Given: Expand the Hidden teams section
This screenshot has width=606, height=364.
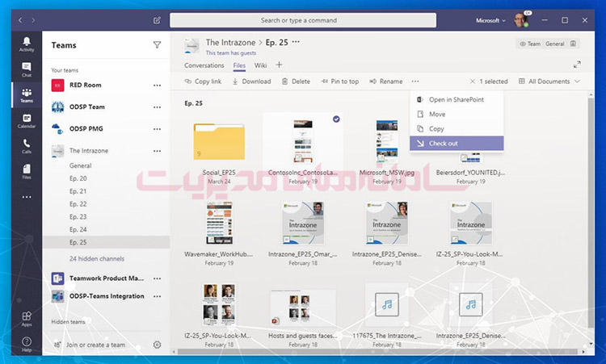Looking at the screenshot, I should coord(68,321).
